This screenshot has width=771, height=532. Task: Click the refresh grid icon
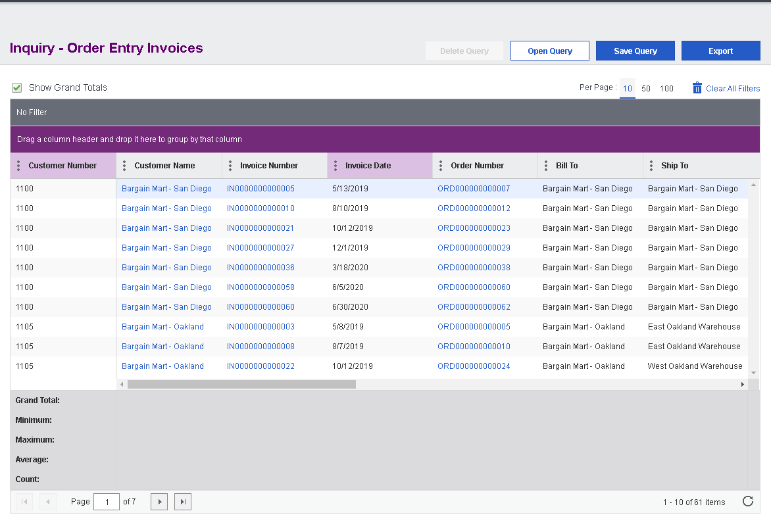[x=748, y=501]
